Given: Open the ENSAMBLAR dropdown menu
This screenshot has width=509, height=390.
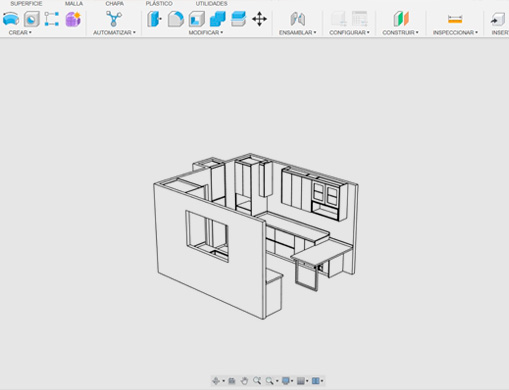Looking at the screenshot, I should click(298, 32).
